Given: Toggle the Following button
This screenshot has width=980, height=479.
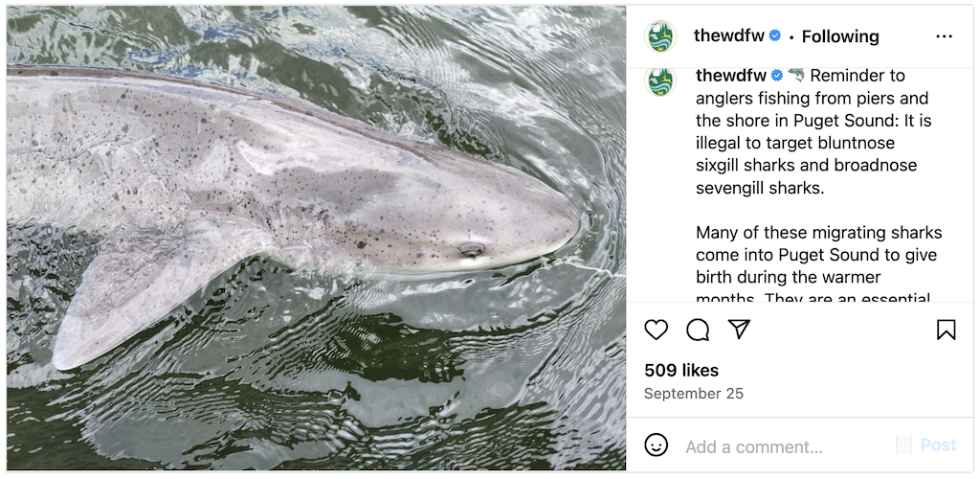Looking at the screenshot, I should tap(839, 36).
